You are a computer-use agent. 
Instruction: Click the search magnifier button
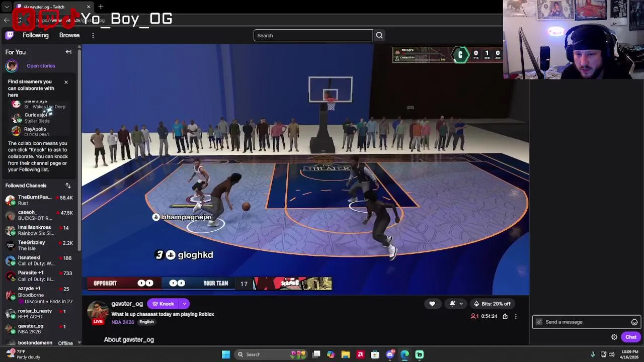[379, 35]
